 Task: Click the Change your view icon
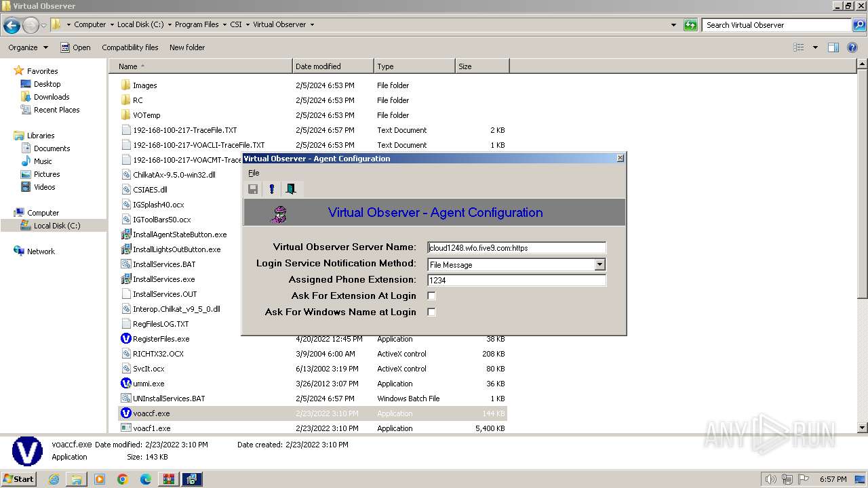[799, 47]
